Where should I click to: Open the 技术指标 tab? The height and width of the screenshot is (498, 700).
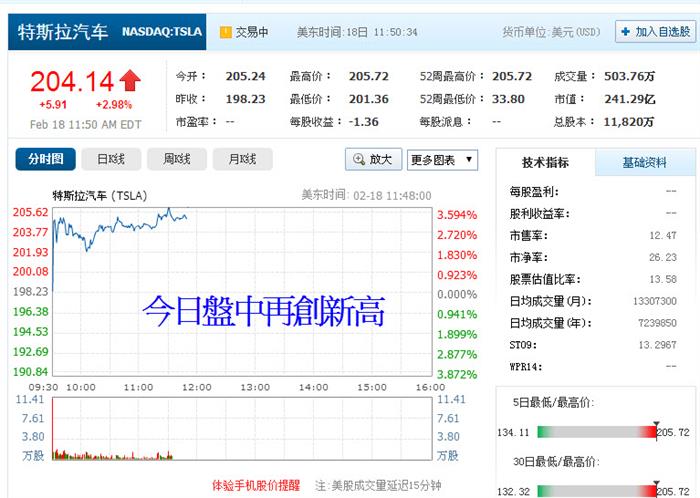(x=546, y=162)
